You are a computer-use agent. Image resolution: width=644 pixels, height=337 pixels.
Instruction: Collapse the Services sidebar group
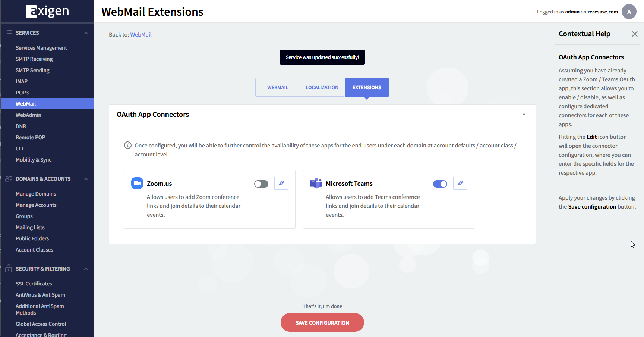tap(86, 33)
